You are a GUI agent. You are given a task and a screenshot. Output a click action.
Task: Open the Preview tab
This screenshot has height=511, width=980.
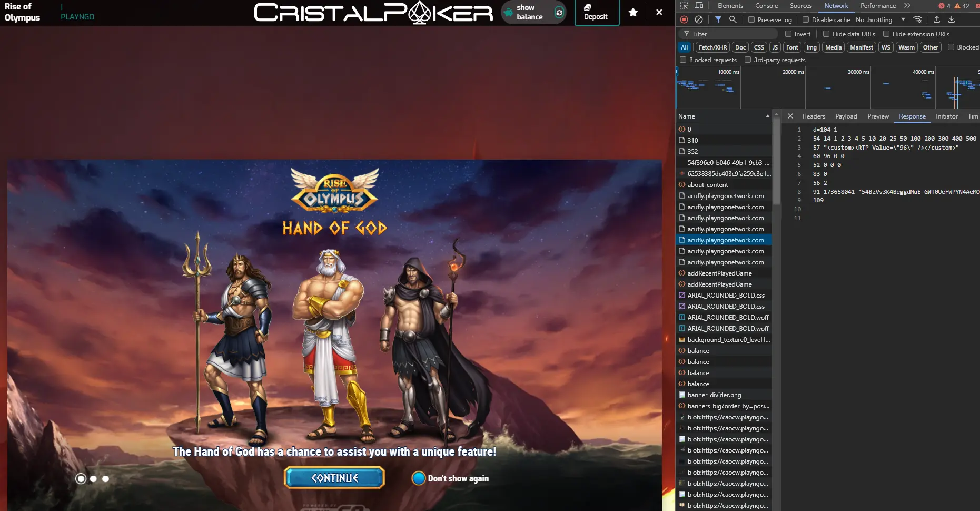click(x=878, y=116)
